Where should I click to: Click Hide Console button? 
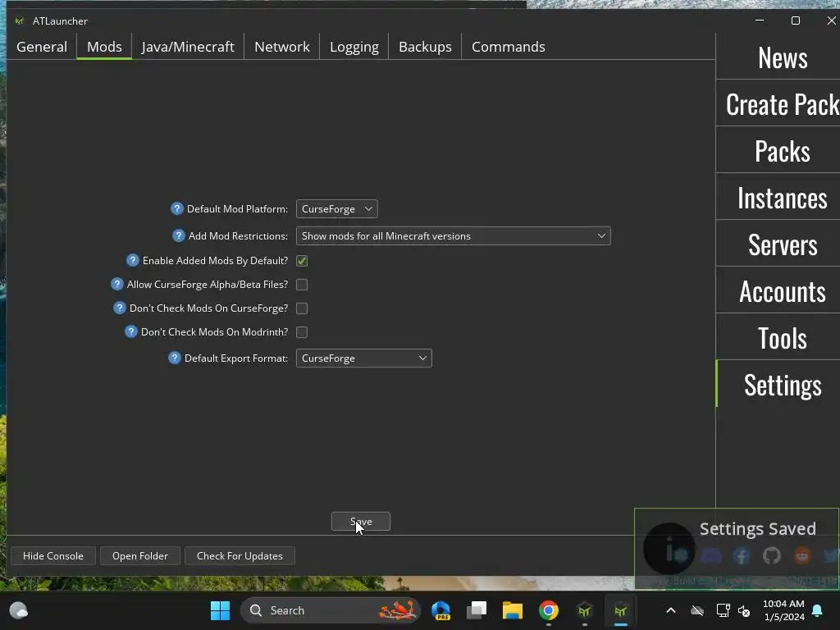pyautogui.click(x=53, y=555)
